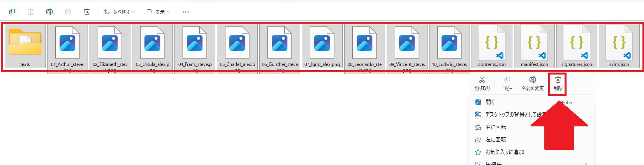Select the manifest.json file
Viewport: 644px width, 165px height.
tap(535, 46)
